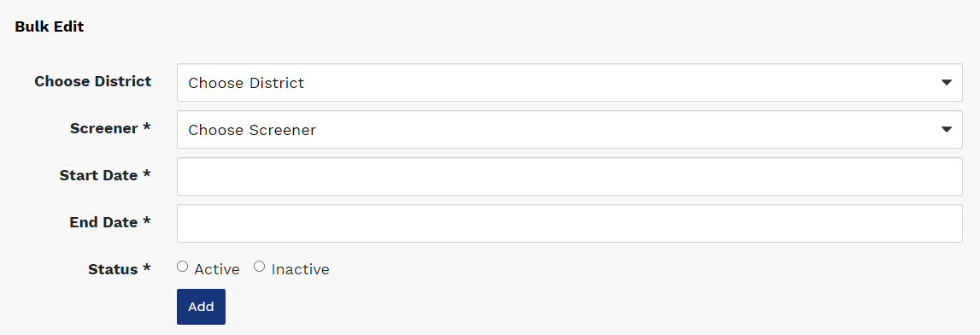The image size is (980, 335).
Task: Focus the Start Date input field
Action: (x=569, y=176)
